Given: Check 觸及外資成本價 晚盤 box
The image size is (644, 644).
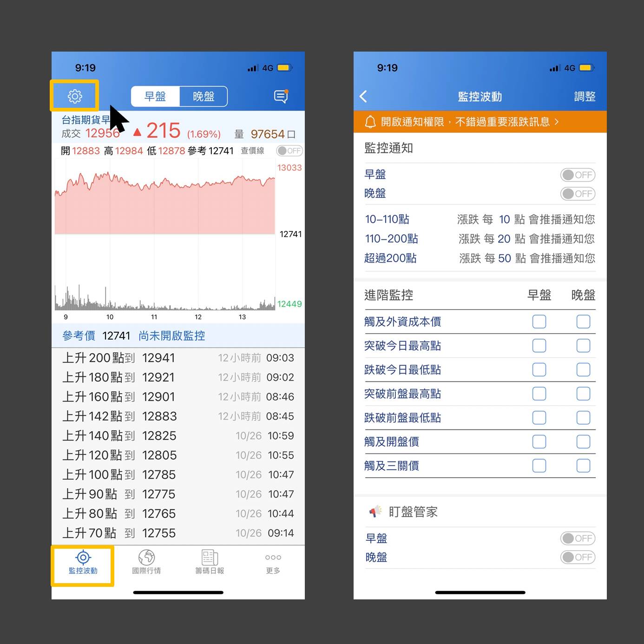Looking at the screenshot, I should 583,322.
